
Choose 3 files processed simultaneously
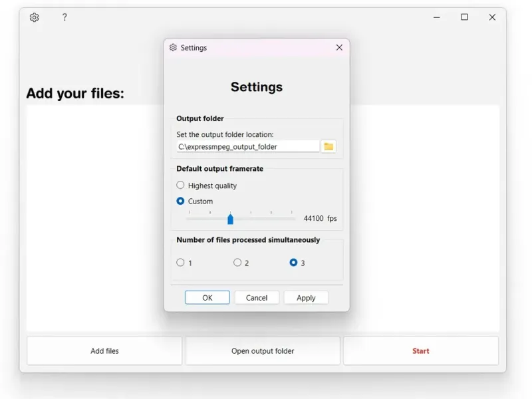[293, 262]
